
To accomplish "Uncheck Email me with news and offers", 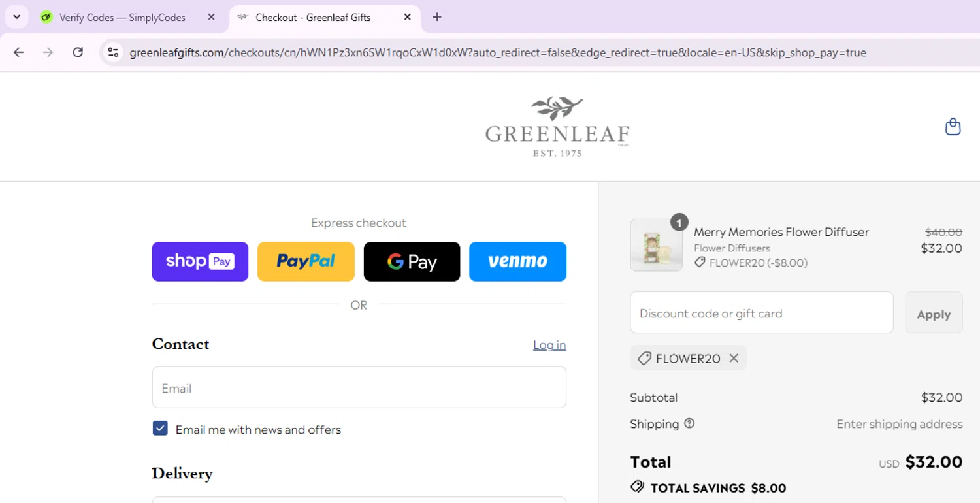I will [160, 429].
